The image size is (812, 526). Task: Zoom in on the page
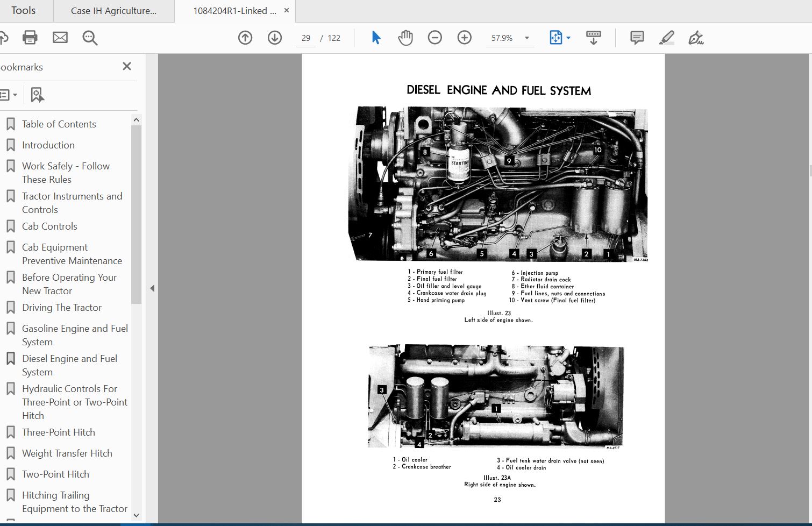[x=464, y=38]
